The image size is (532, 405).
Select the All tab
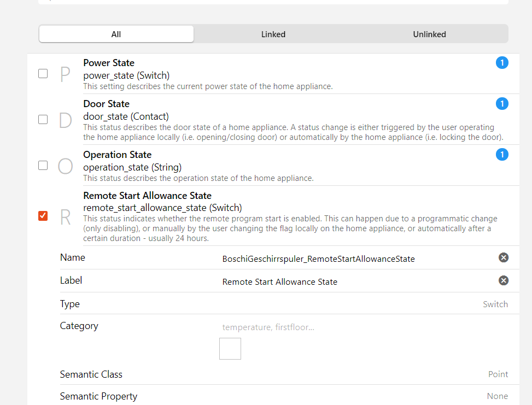[116, 34]
